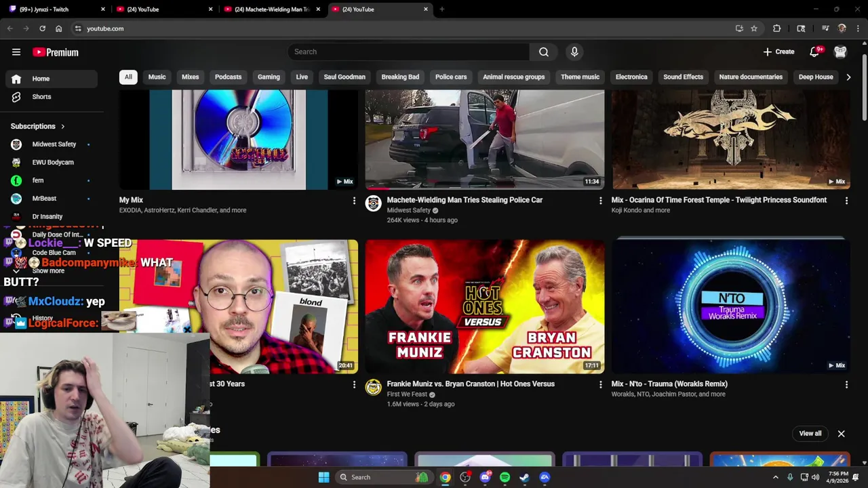Open options for Frankie Muniz vs. Bryan Cranston
Screen dimensions: 868x488
[x=599, y=384]
